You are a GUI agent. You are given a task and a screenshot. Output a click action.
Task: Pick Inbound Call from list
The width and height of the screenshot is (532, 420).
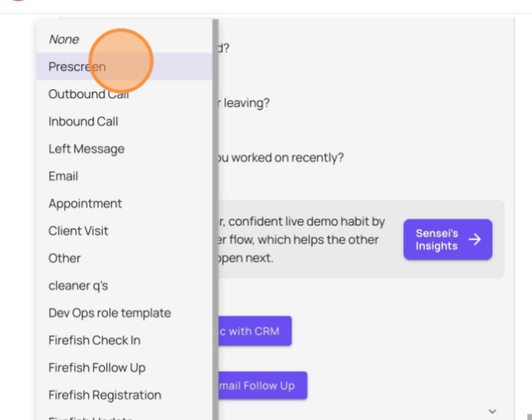click(125, 121)
